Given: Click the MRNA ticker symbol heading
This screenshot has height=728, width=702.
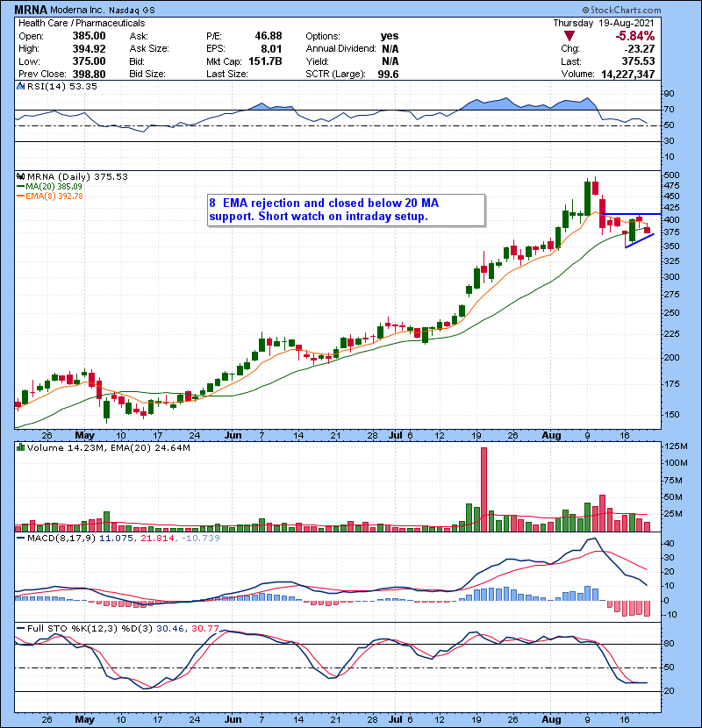Looking at the screenshot, I should (x=31, y=10).
